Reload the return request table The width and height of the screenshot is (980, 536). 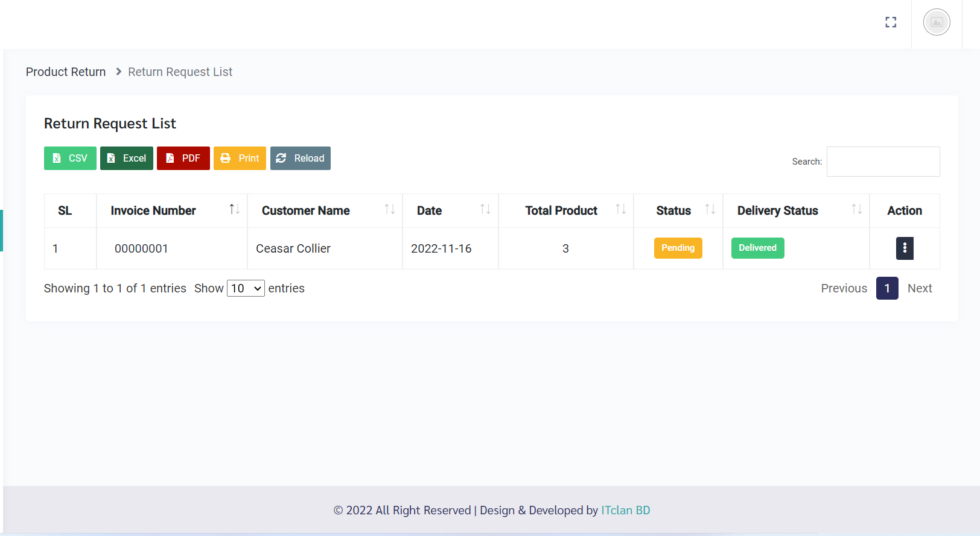(300, 159)
